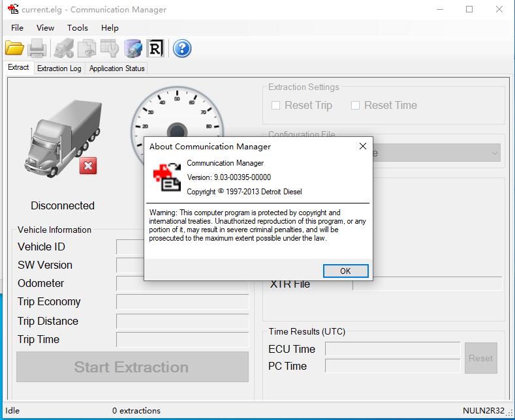Expand the Configuration File dropdown

click(494, 153)
